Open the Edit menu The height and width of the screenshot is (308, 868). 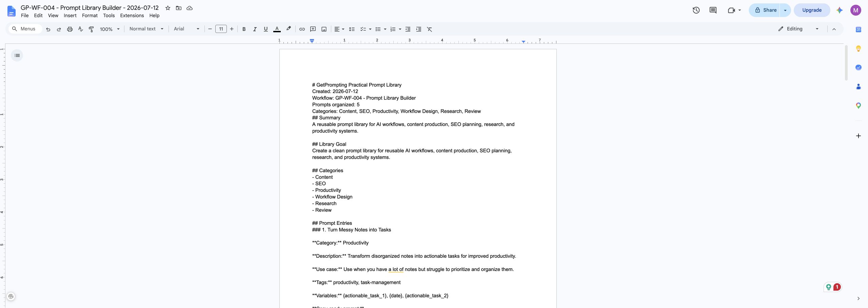[38, 16]
